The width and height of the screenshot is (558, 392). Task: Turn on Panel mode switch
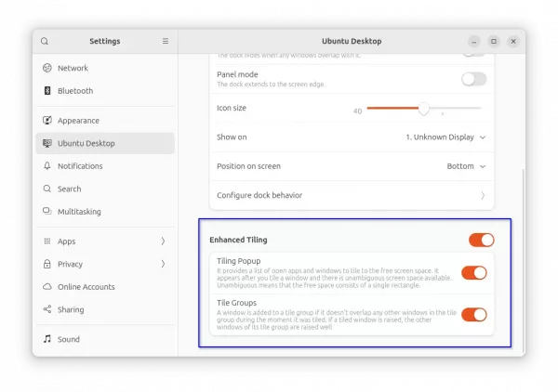(x=474, y=79)
